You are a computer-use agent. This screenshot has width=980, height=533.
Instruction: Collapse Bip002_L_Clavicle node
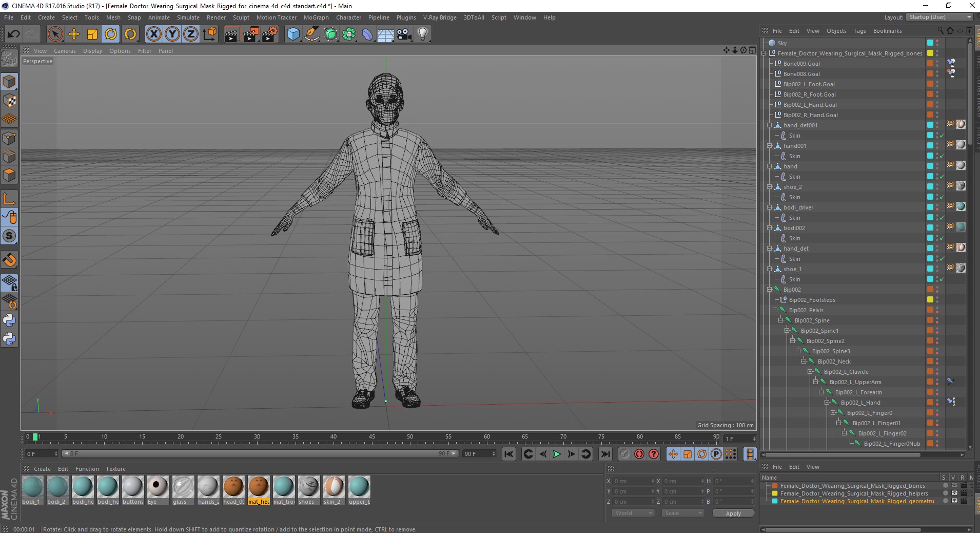click(810, 372)
